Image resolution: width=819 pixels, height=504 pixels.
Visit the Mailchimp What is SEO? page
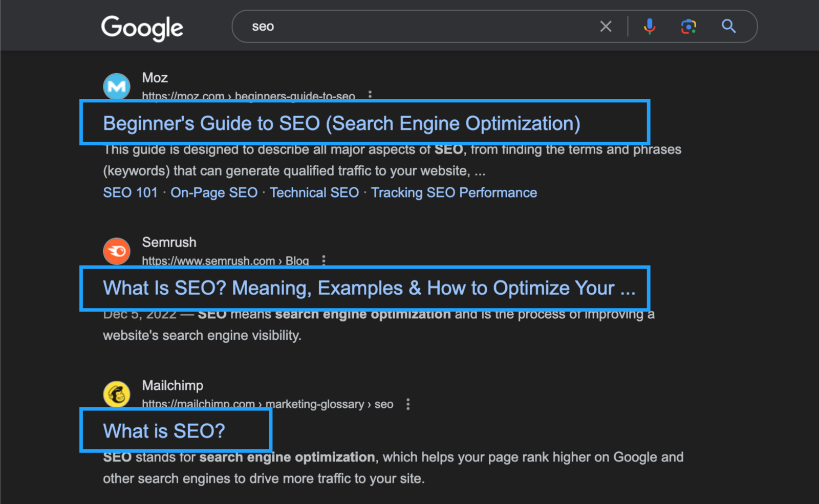(164, 430)
